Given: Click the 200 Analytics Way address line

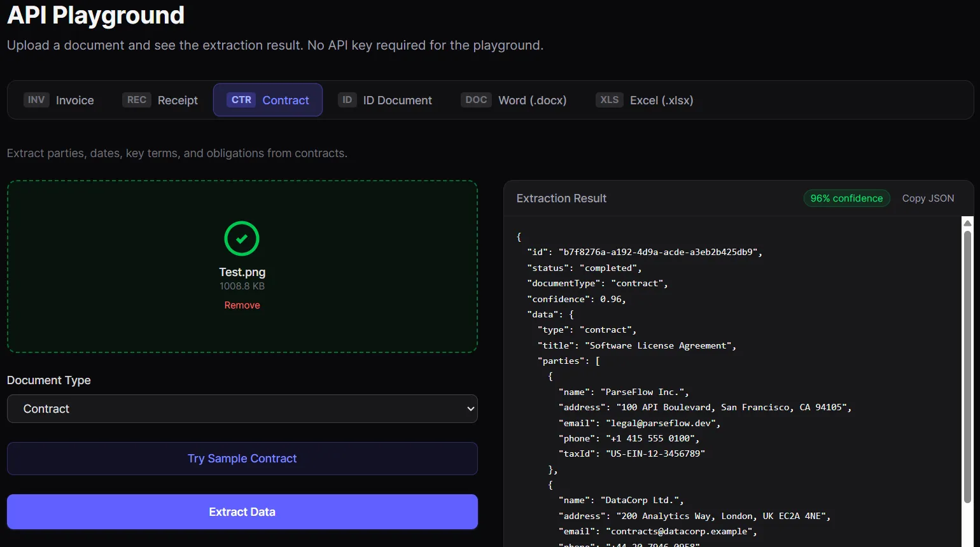Looking at the screenshot, I should tap(695, 516).
